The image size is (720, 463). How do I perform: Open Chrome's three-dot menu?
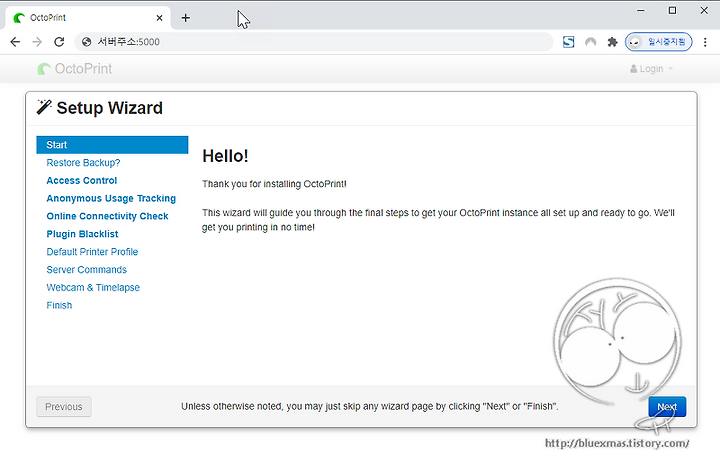pyautogui.click(x=705, y=42)
